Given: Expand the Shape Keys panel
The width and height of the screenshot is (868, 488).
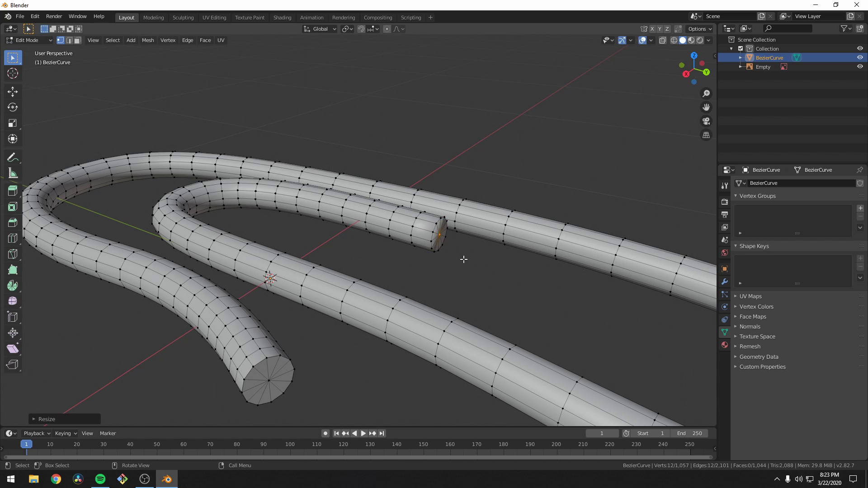Looking at the screenshot, I should [754, 246].
